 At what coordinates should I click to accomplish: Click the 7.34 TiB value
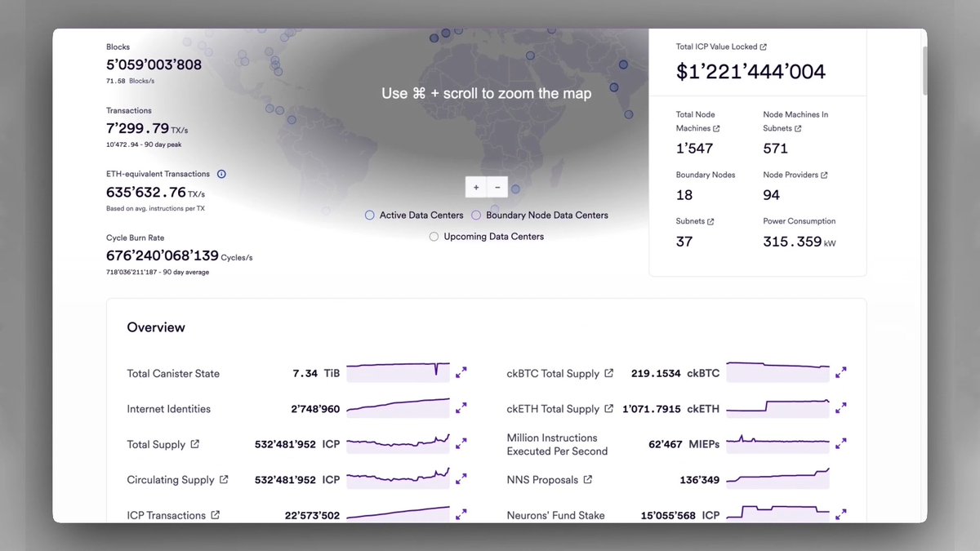(x=316, y=373)
